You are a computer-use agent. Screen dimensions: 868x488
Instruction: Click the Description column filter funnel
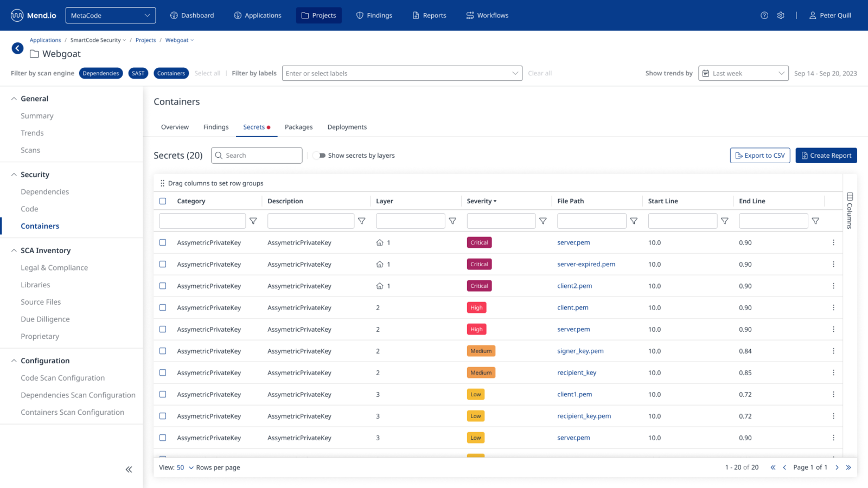click(362, 221)
